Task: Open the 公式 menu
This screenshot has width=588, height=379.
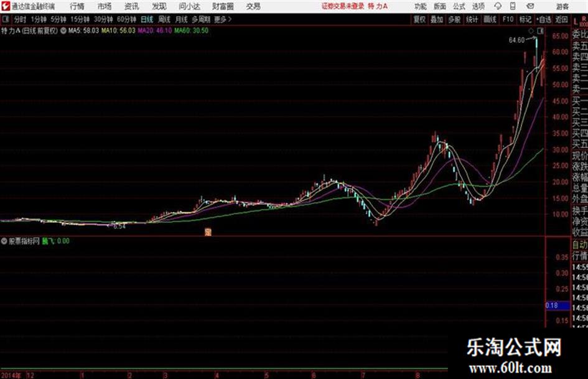Action: [459, 6]
